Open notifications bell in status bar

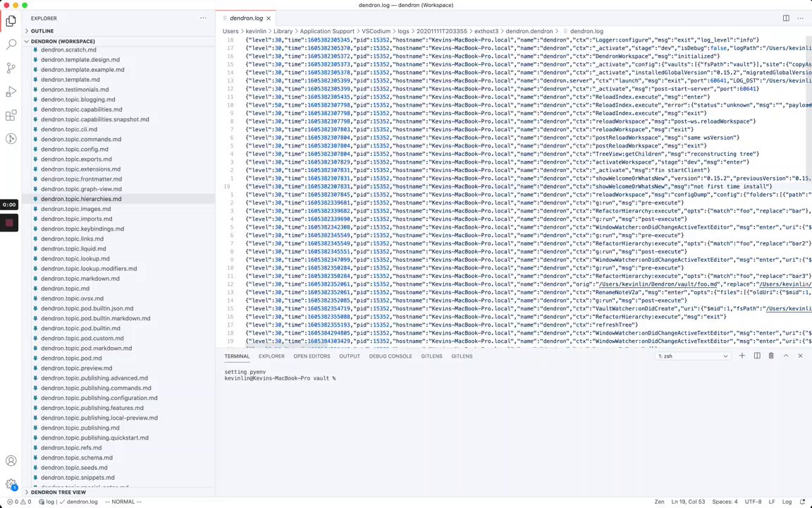[x=802, y=502]
